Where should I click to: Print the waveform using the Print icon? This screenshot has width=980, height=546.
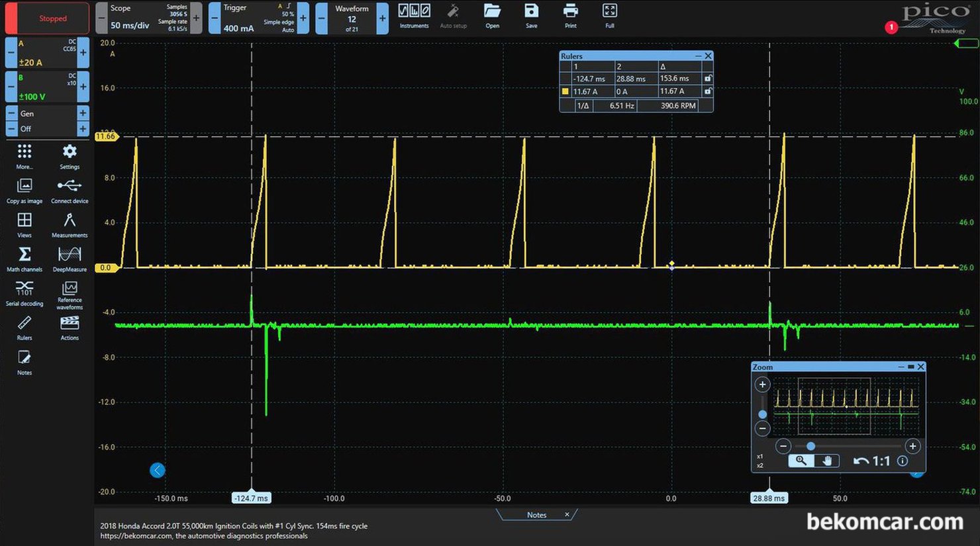pyautogui.click(x=570, y=16)
